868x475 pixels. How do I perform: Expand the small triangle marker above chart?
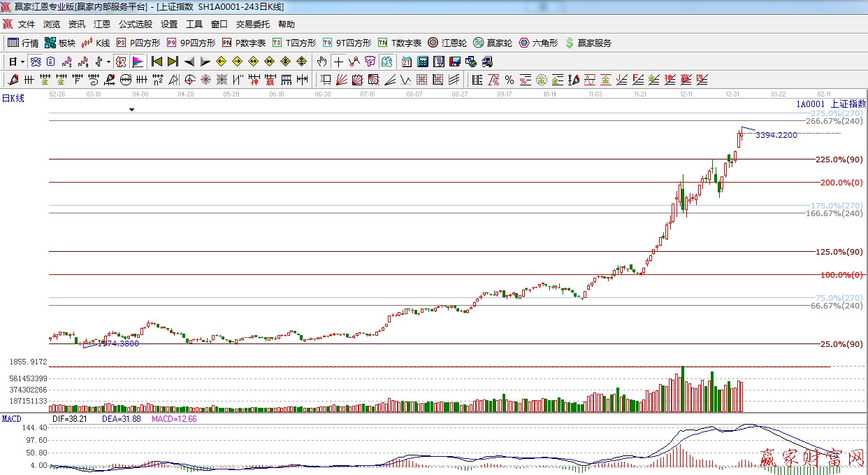pyautogui.click(x=131, y=110)
